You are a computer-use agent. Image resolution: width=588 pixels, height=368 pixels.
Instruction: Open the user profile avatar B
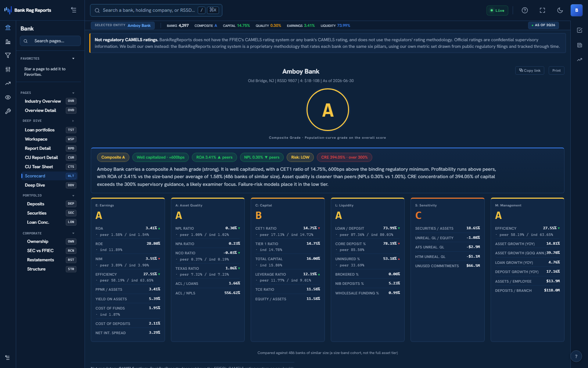(x=577, y=10)
